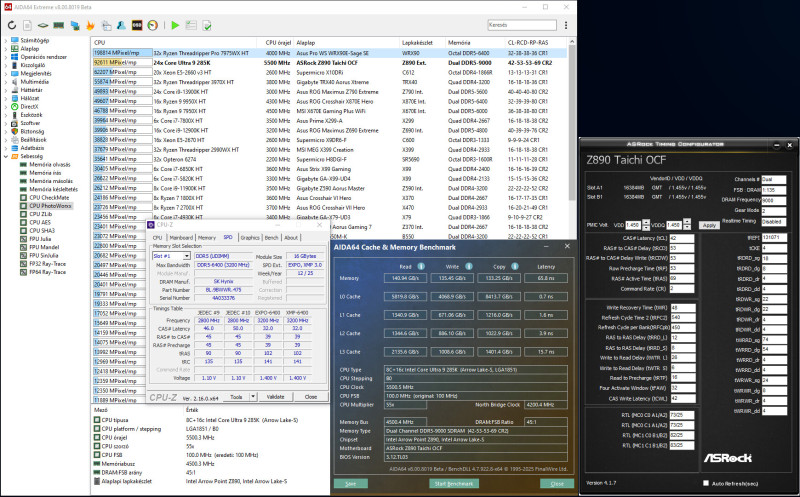Expand the Számítógép tree node

5,40
